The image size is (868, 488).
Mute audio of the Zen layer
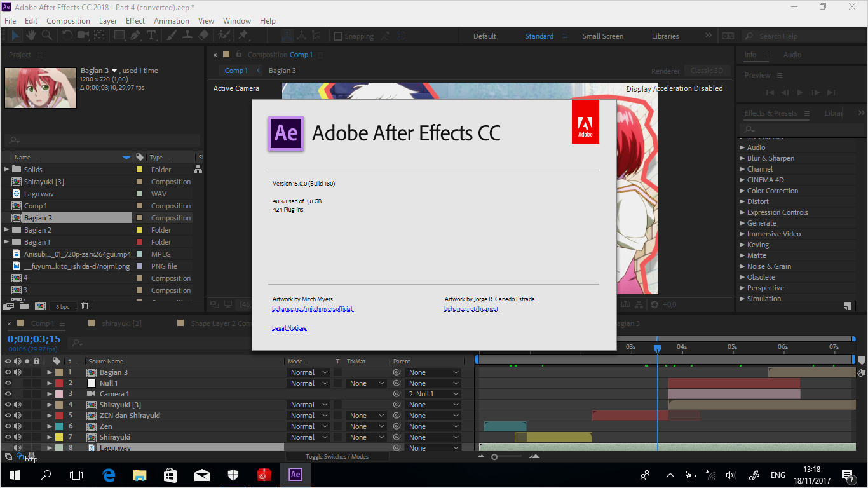click(x=17, y=426)
